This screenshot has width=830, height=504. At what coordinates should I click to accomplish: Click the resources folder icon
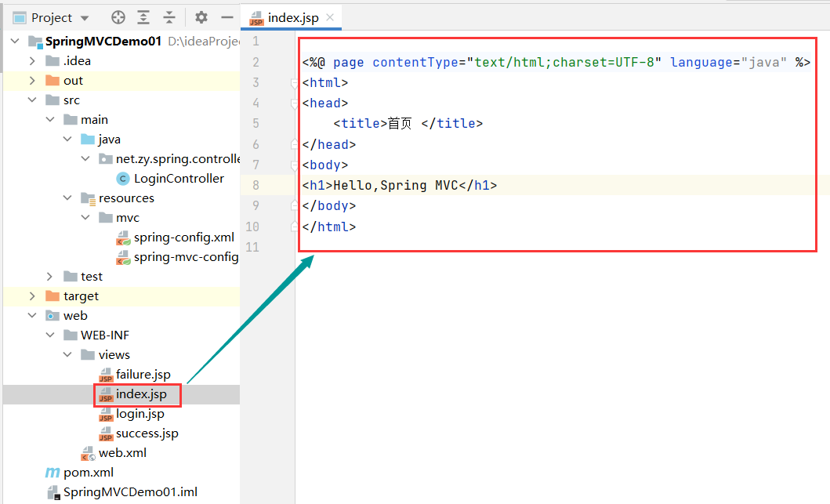88,198
